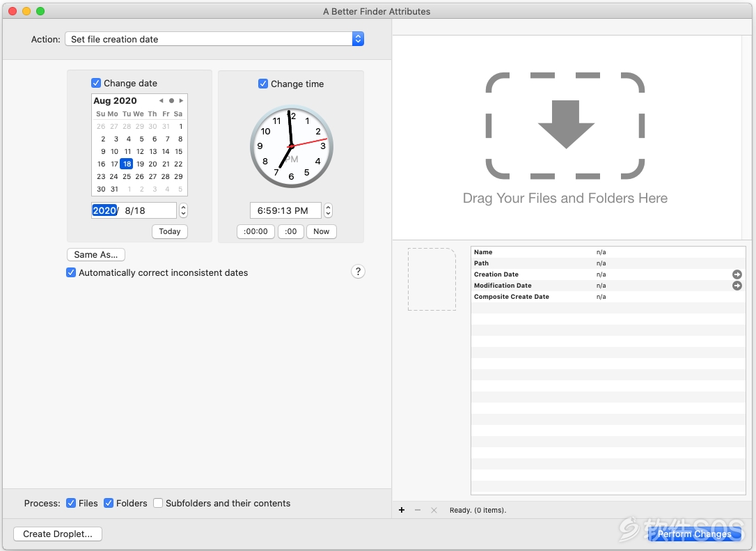Click the :00 seconds reset button
The image size is (756, 551).
point(291,231)
